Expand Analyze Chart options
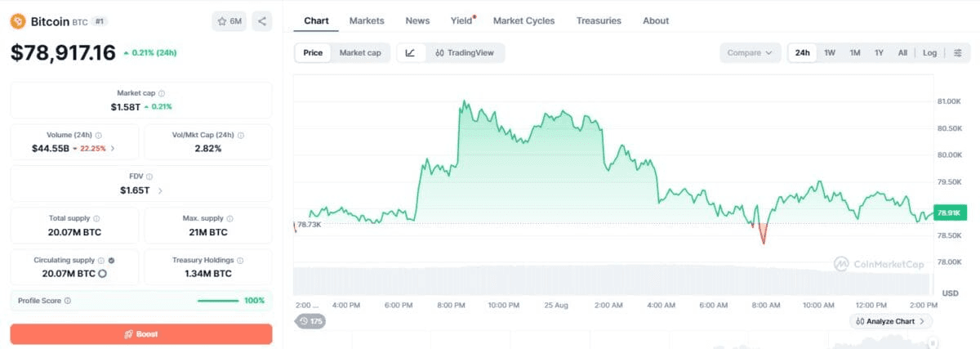 891,321
